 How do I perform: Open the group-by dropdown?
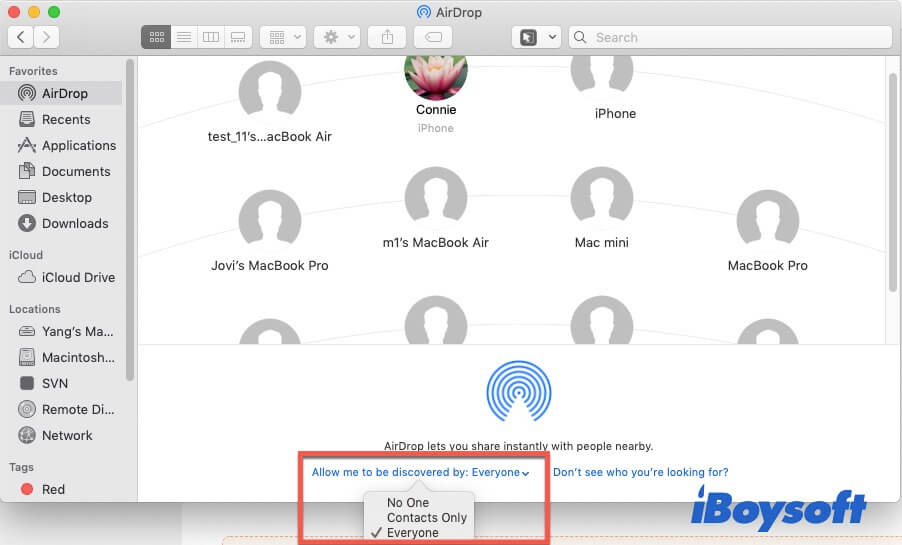click(283, 37)
